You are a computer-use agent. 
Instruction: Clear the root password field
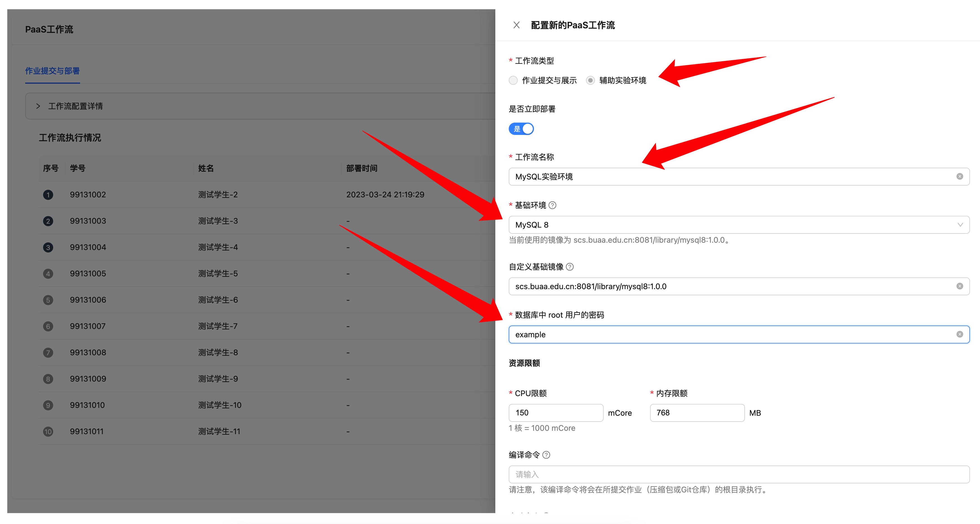[x=960, y=334]
